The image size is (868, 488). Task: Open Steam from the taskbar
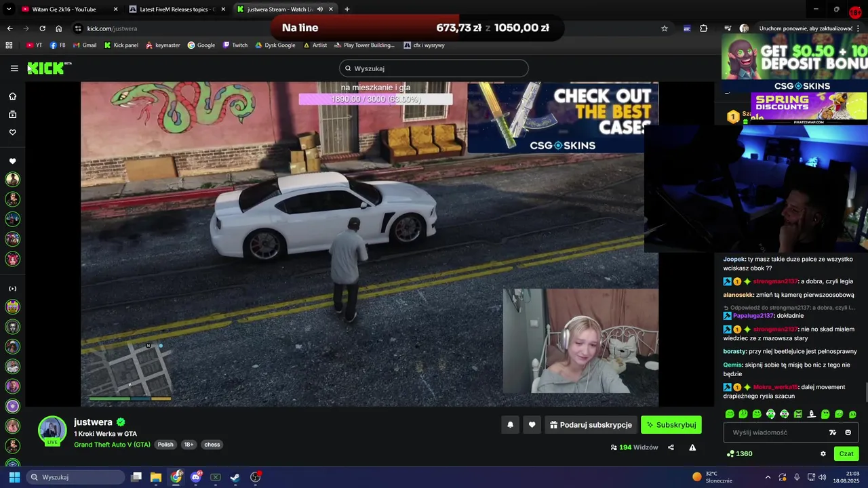(235, 477)
